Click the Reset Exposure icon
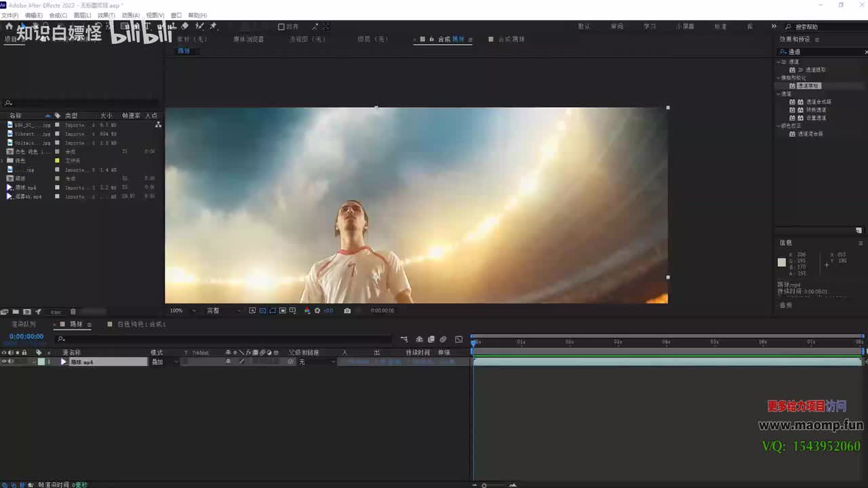 coord(317,310)
